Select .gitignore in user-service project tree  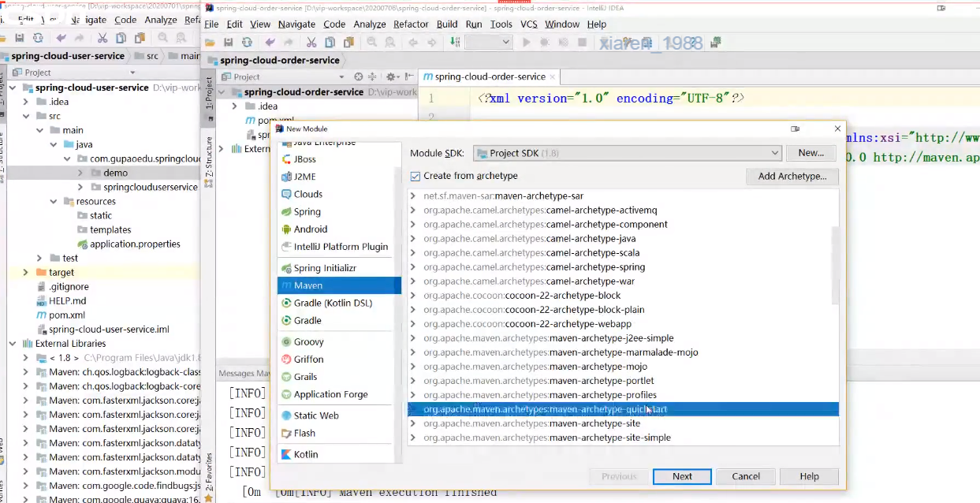tap(69, 287)
